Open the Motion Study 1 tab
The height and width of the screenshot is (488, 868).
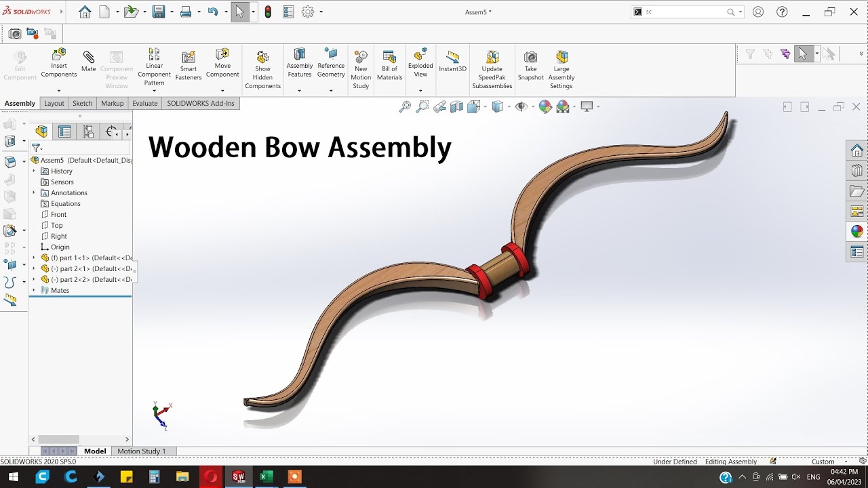coord(142,451)
